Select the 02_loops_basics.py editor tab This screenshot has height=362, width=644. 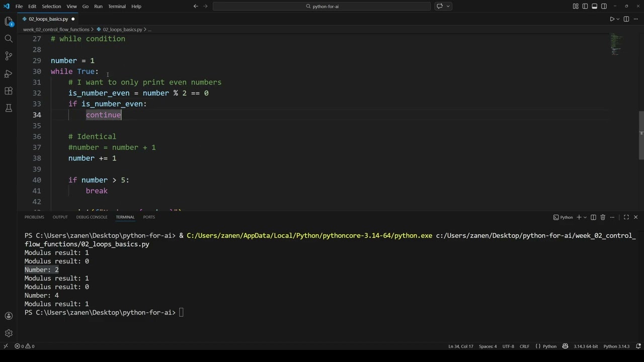48,19
